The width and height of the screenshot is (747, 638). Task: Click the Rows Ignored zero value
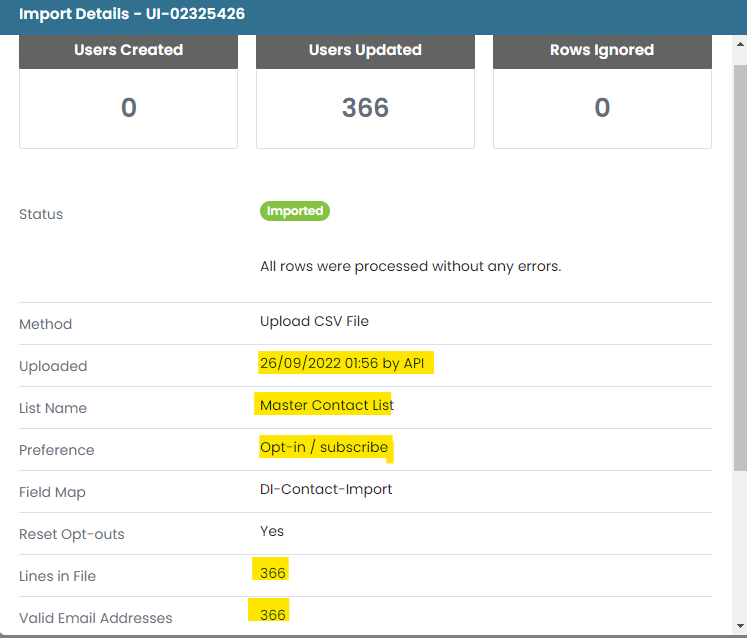(x=602, y=107)
